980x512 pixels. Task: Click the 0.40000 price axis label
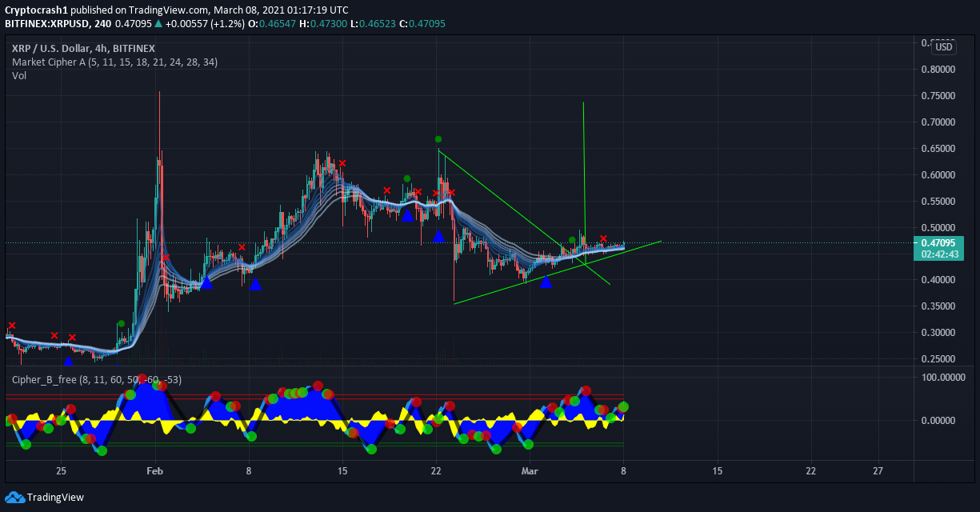point(938,280)
